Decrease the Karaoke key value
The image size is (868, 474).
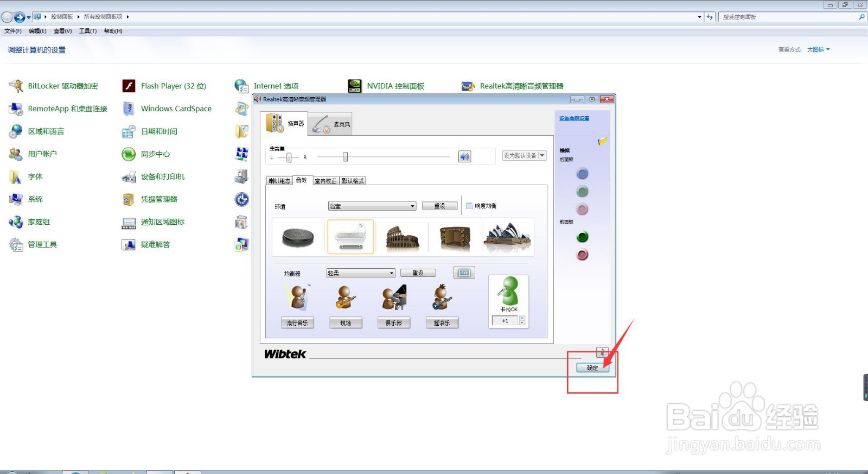click(522, 323)
